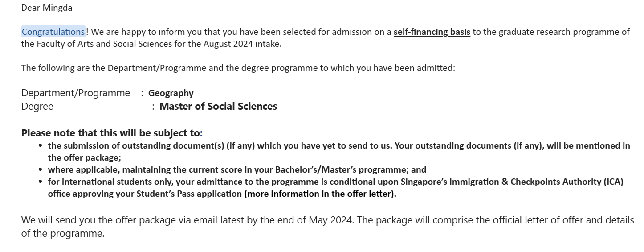Click the "Dear Mingda" greeting
Screen dimensions: 644x252
[47, 8]
